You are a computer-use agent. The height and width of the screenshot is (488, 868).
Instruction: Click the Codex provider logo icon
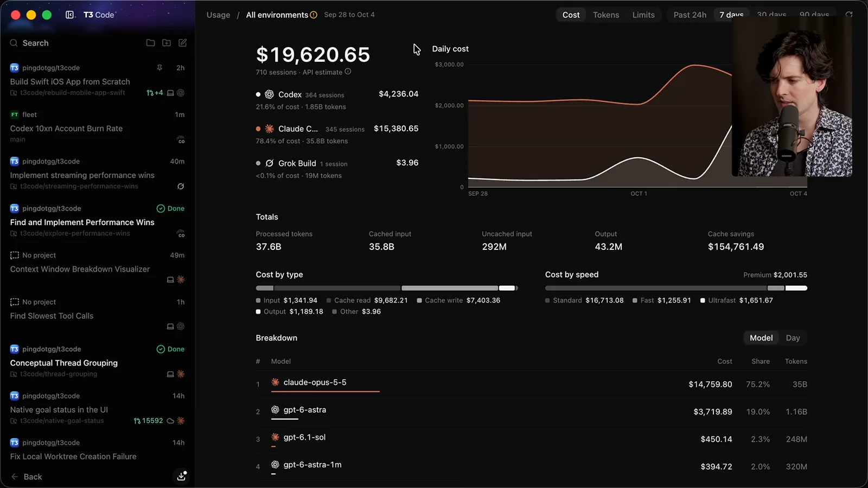269,94
